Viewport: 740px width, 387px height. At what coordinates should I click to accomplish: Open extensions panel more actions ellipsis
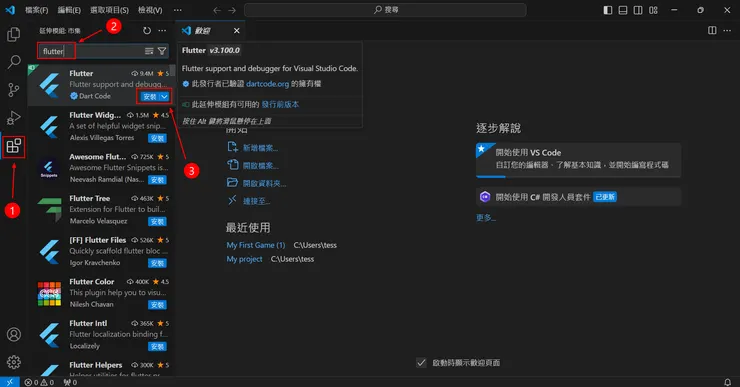coord(162,31)
